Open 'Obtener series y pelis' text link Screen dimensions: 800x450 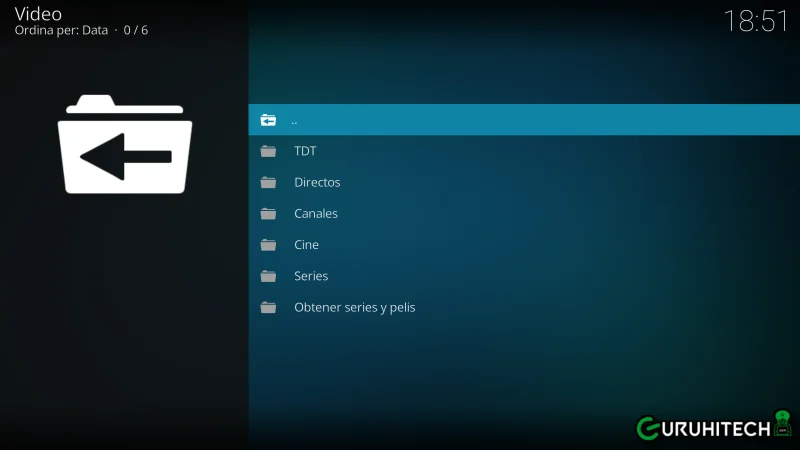click(354, 307)
